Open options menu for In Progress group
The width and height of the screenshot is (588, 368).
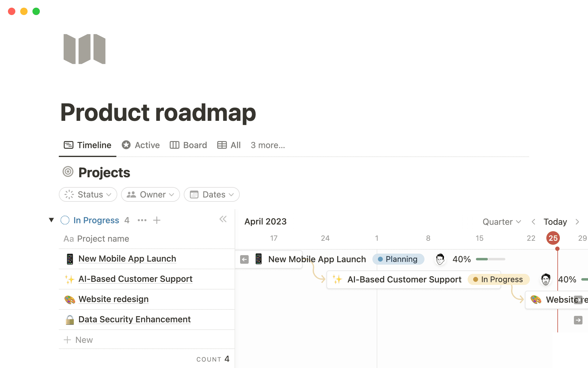tap(142, 220)
